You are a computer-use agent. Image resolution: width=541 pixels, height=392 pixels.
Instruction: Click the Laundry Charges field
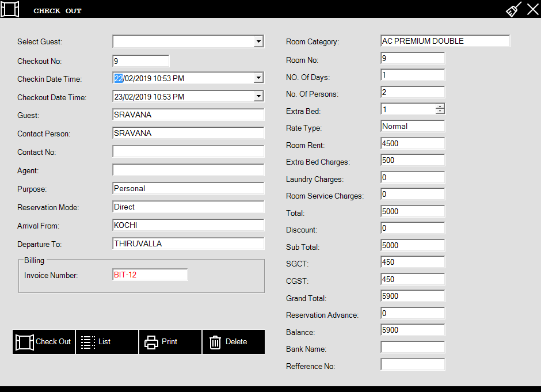[x=413, y=178]
